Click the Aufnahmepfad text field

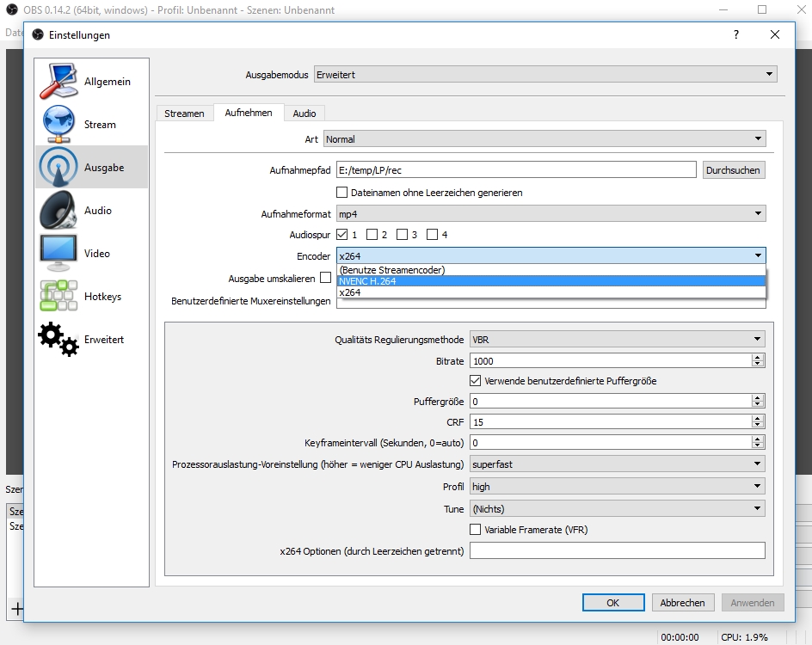pyautogui.click(x=515, y=170)
